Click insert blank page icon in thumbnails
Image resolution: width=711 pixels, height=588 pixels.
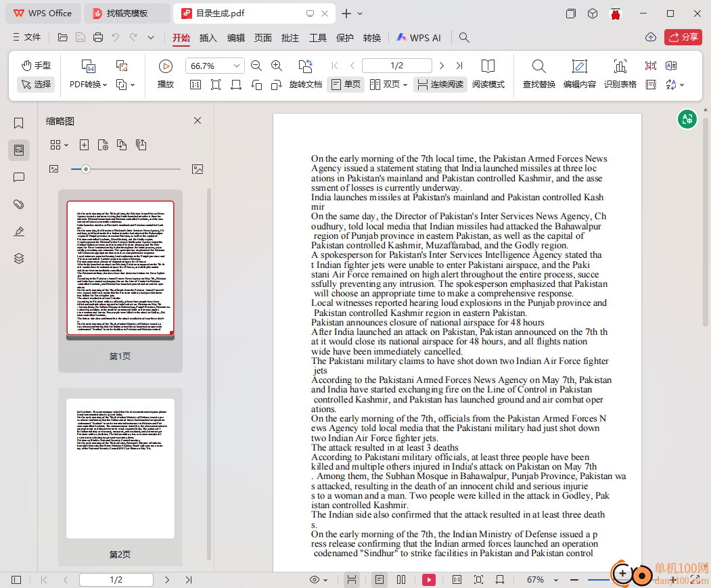pos(84,145)
